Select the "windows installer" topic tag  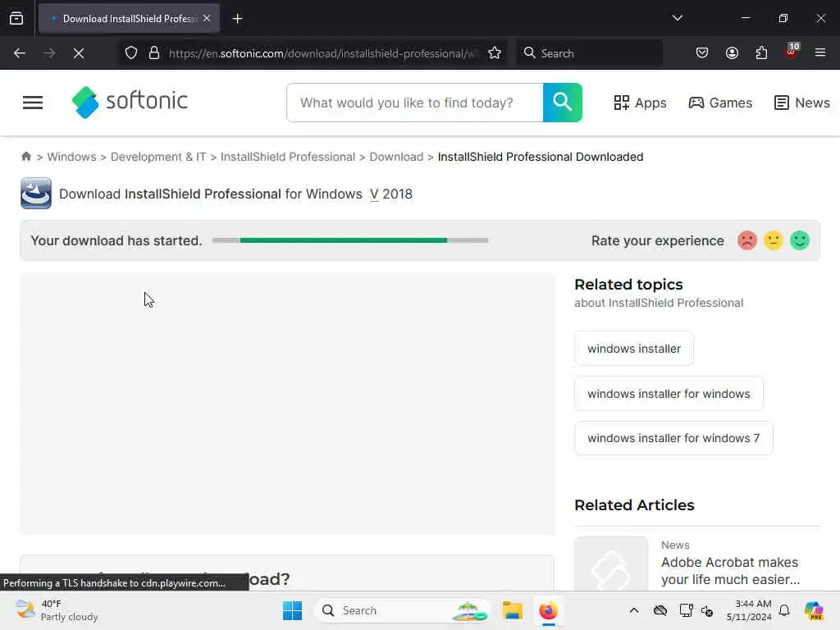coord(634,349)
